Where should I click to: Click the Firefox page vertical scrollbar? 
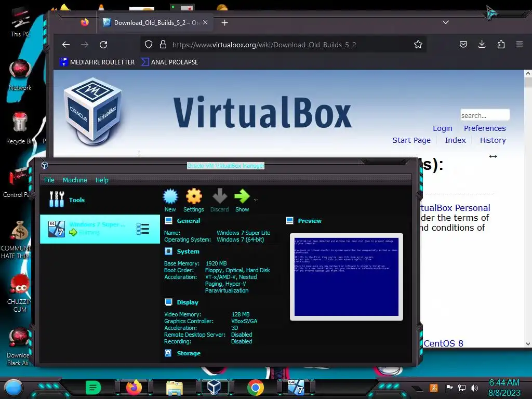(x=528, y=209)
